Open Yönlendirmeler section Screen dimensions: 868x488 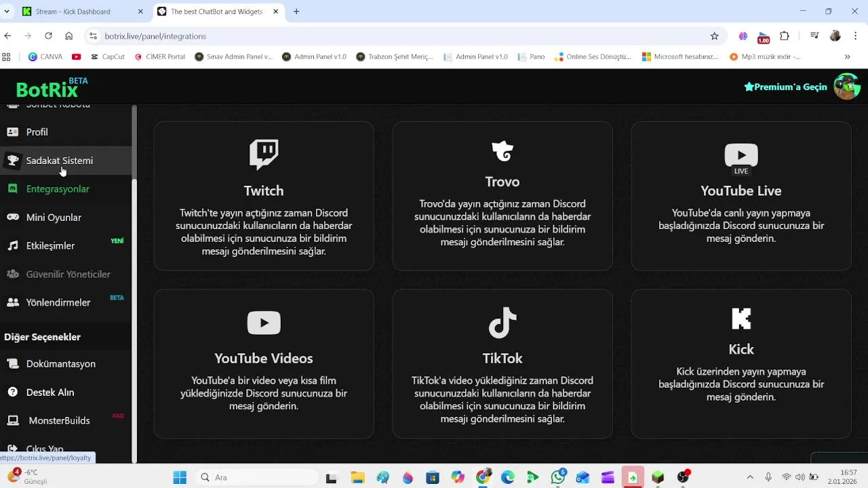pos(66,303)
